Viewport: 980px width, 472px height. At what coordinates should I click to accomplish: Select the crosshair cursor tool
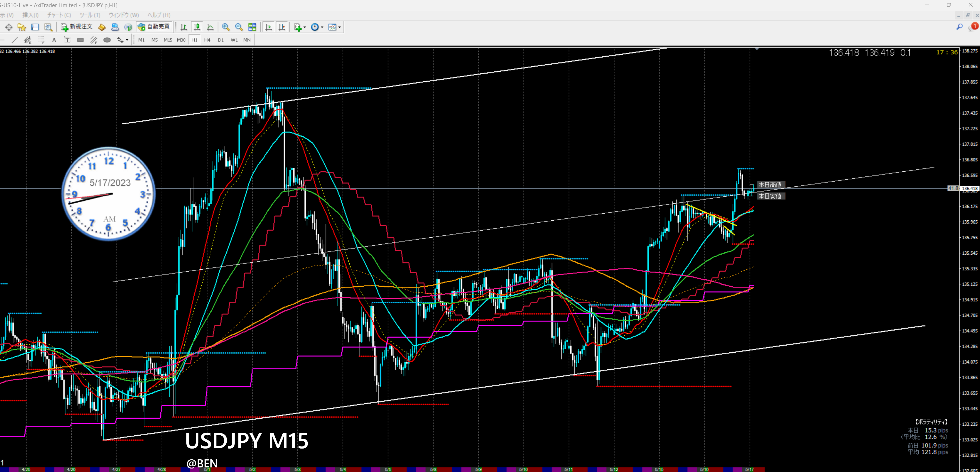(x=9, y=27)
